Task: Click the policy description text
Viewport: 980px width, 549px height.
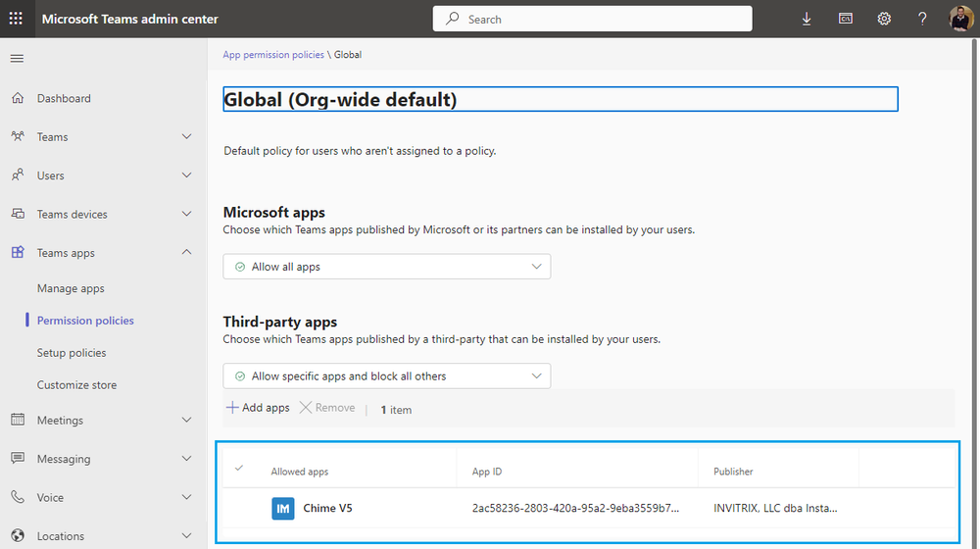Action: 360,151
